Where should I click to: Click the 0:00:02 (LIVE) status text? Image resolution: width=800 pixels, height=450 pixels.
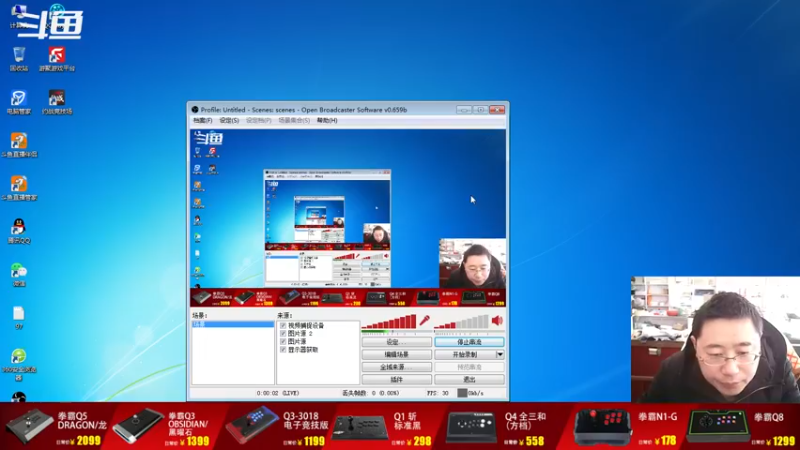point(278,393)
